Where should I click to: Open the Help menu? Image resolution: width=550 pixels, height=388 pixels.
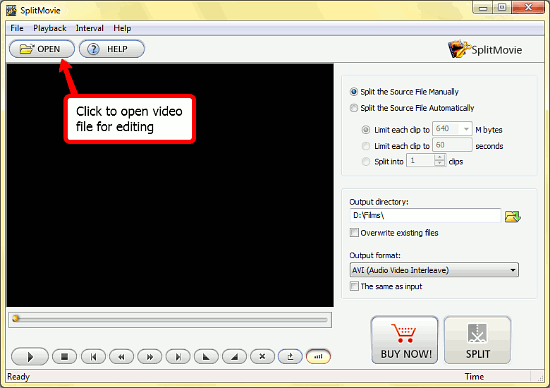[x=122, y=28]
